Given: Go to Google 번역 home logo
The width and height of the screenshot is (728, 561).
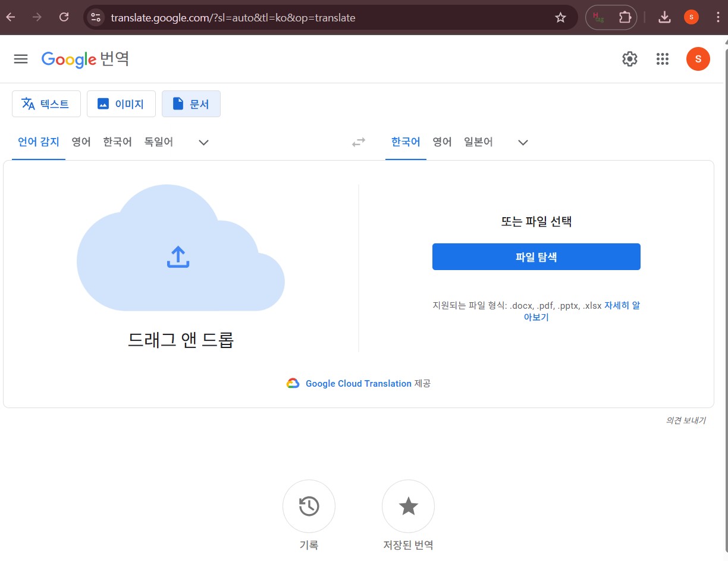Looking at the screenshot, I should click(85, 59).
